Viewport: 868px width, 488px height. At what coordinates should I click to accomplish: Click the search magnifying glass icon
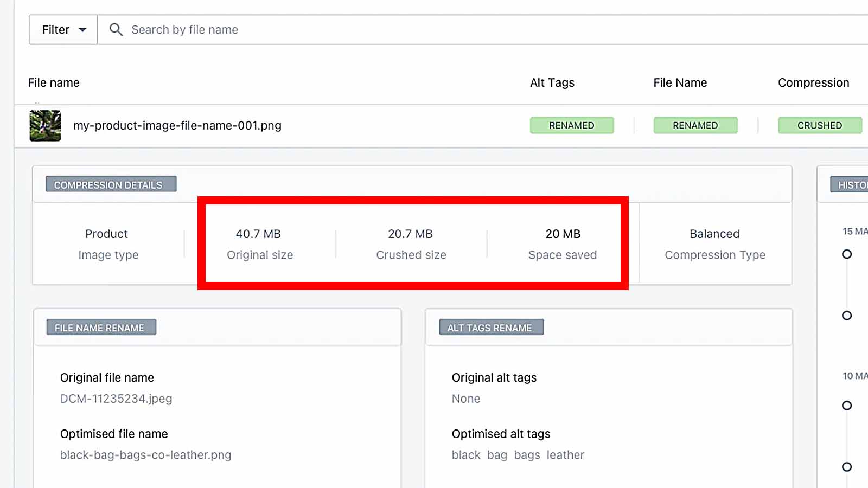coord(116,29)
